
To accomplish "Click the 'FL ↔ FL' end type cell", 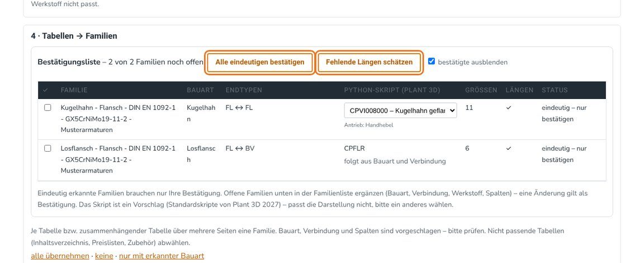I will tap(239, 107).
